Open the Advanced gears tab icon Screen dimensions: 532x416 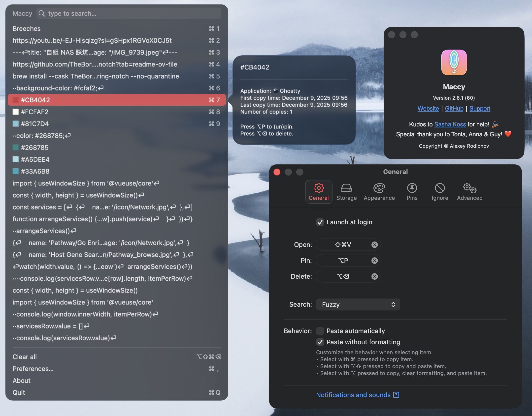click(469, 188)
